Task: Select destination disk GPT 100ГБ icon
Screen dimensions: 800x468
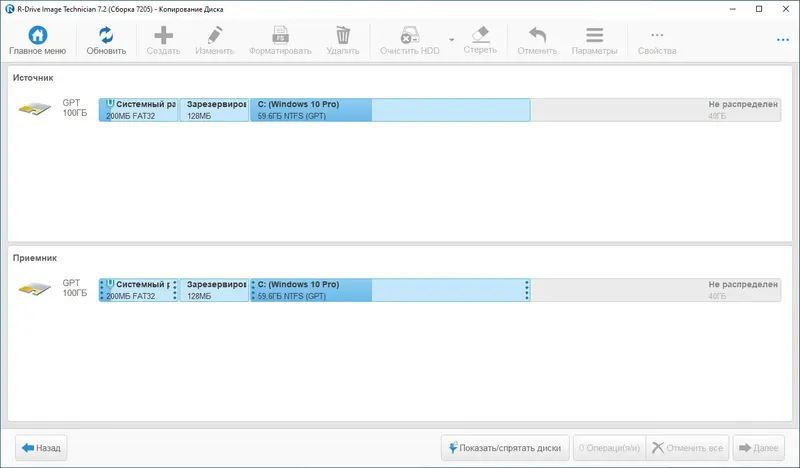Action: point(35,288)
